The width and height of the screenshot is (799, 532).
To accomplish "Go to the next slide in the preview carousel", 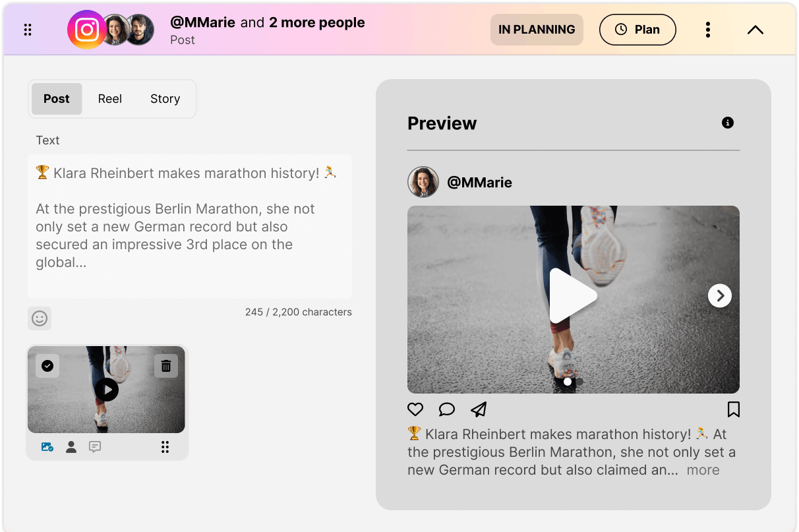I will tap(720, 296).
